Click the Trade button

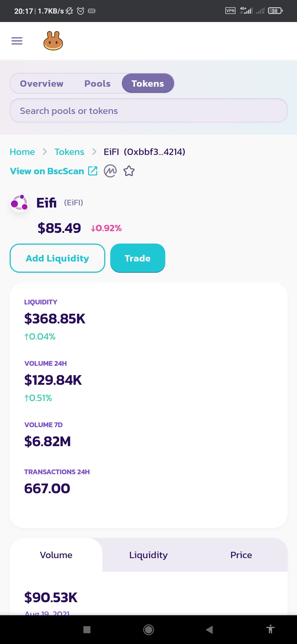pyautogui.click(x=138, y=258)
